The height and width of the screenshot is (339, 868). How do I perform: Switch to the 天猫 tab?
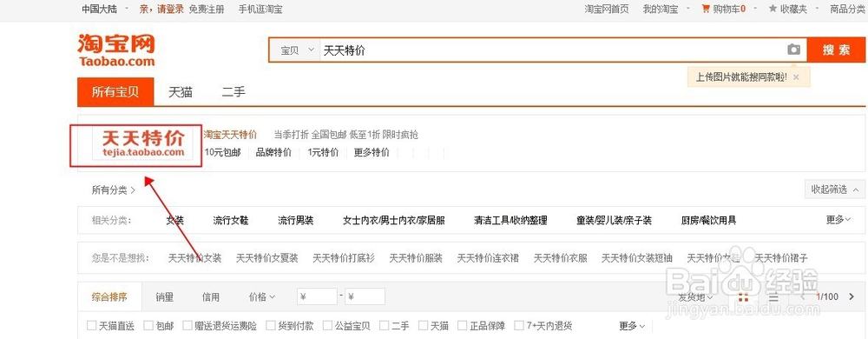tap(181, 92)
